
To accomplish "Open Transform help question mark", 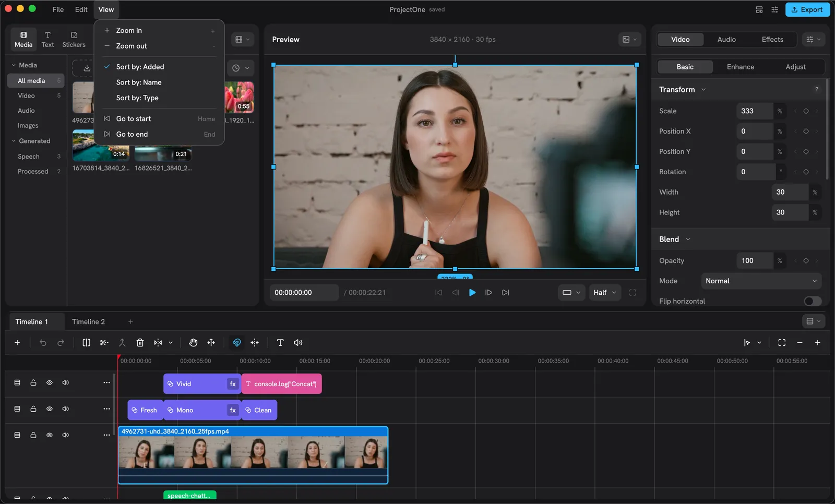I will pyautogui.click(x=817, y=90).
